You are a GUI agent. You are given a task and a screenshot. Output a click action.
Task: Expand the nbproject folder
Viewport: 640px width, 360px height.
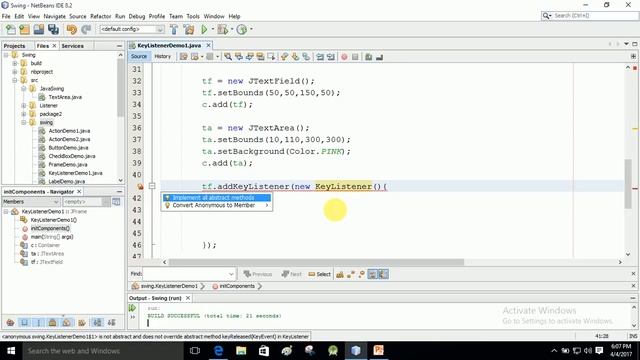[x=15, y=72]
